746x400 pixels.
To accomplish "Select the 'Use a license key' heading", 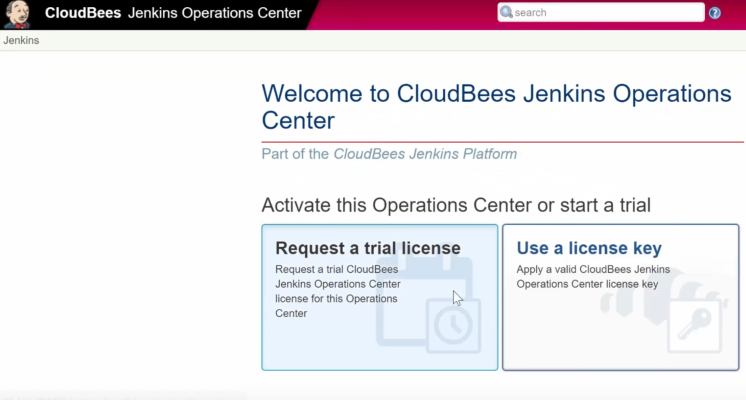I will tap(588, 248).
